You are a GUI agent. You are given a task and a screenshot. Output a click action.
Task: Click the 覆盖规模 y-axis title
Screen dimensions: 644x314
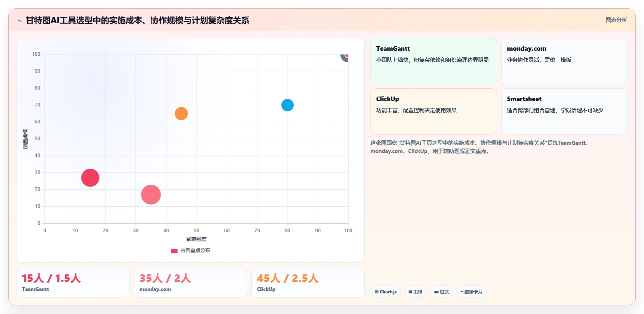26,139
